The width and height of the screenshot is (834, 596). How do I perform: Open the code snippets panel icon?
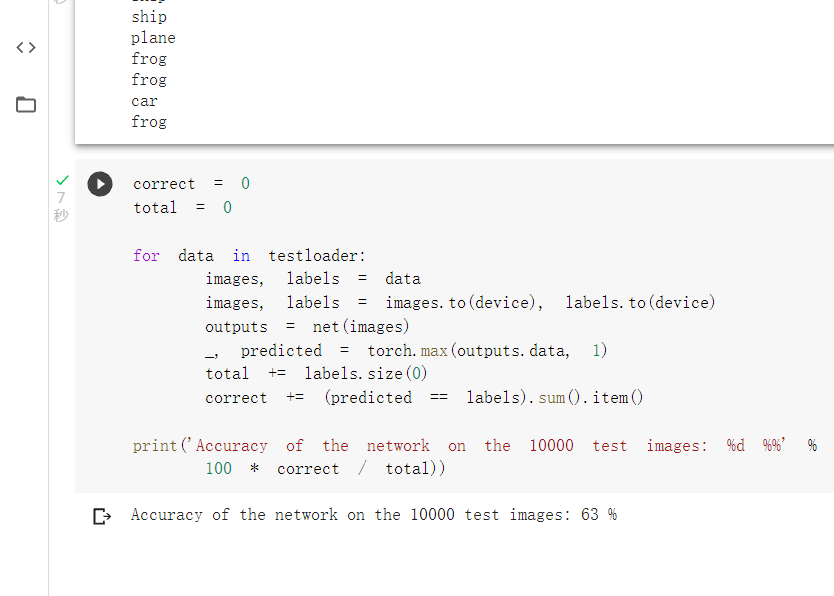pyautogui.click(x=26, y=48)
